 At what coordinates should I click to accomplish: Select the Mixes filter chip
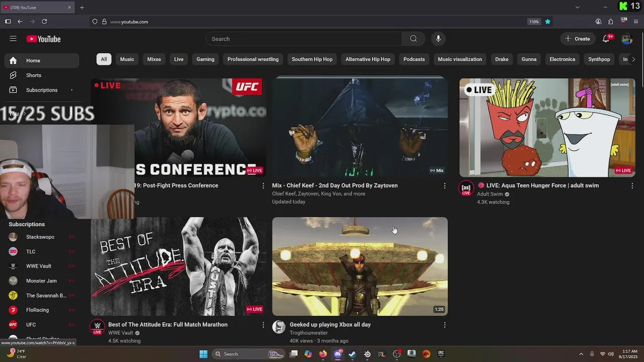pyautogui.click(x=154, y=59)
